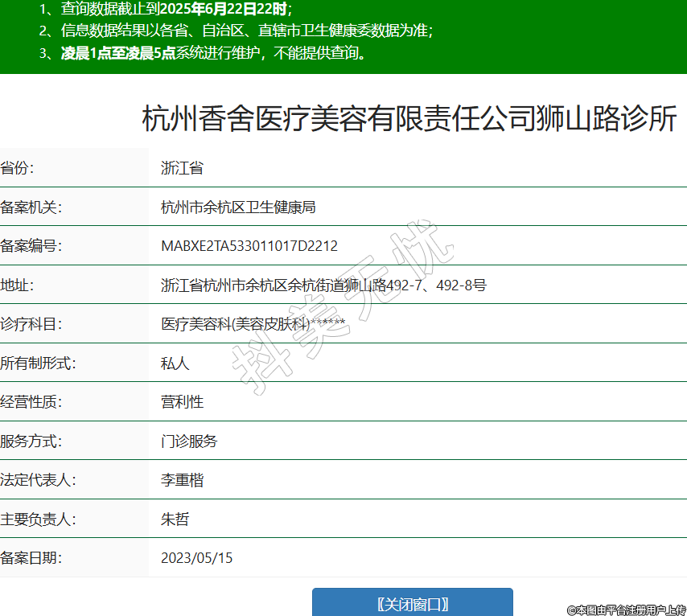Click the province value 浙江省
Viewport: 687px width, 616px height.
182,168
